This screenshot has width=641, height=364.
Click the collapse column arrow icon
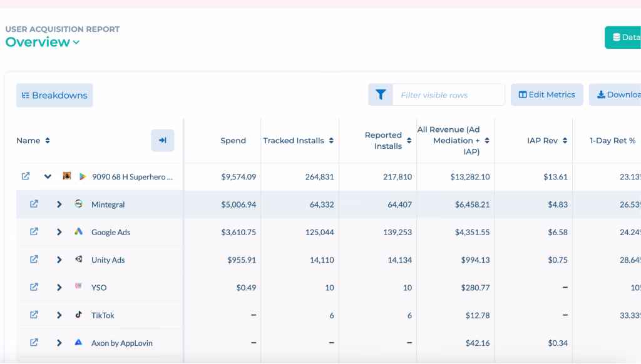tap(162, 141)
